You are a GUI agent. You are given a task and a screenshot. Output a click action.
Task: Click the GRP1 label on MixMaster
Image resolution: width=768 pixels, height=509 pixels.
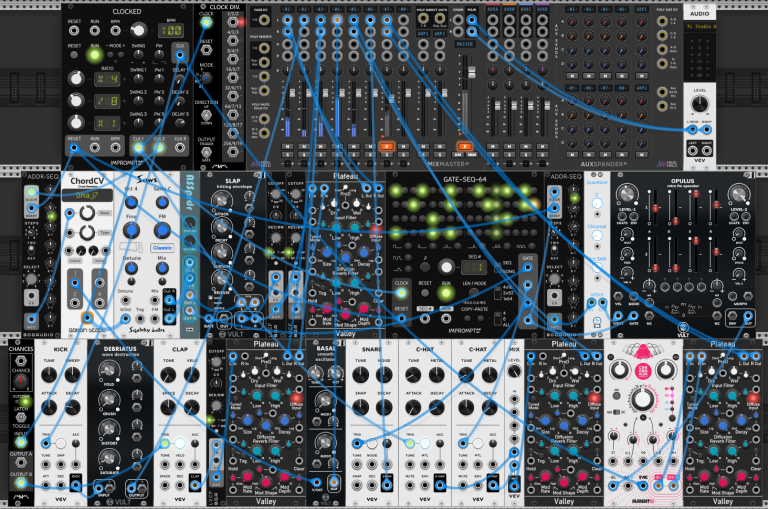point(423,34)
